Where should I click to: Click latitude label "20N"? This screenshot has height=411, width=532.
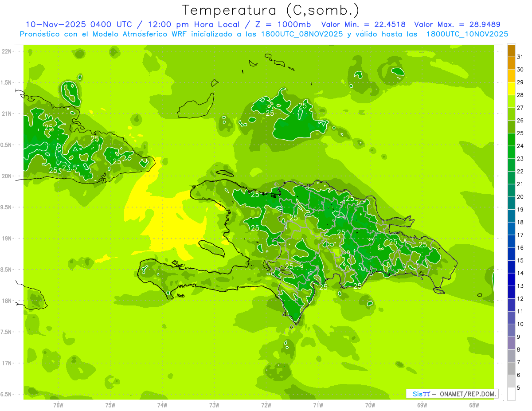[7, 176]
